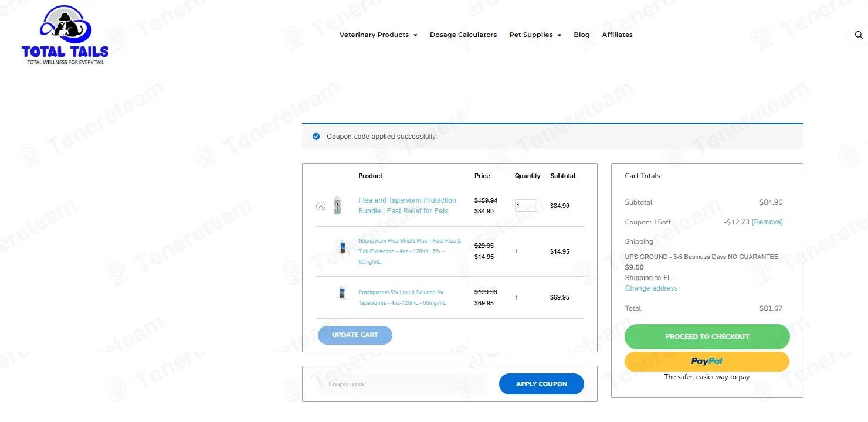Screen dimensions: 868x422
Task: Click Proceed to Checkout
Action: 707,336
